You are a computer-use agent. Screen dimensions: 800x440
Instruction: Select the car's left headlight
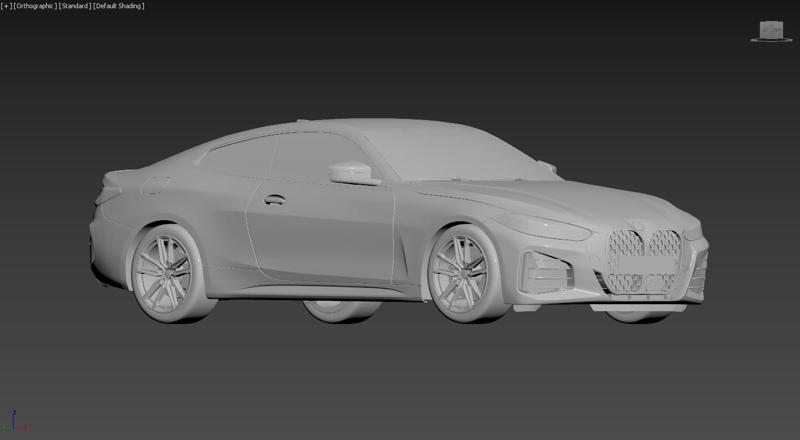[x=545, y=227]
